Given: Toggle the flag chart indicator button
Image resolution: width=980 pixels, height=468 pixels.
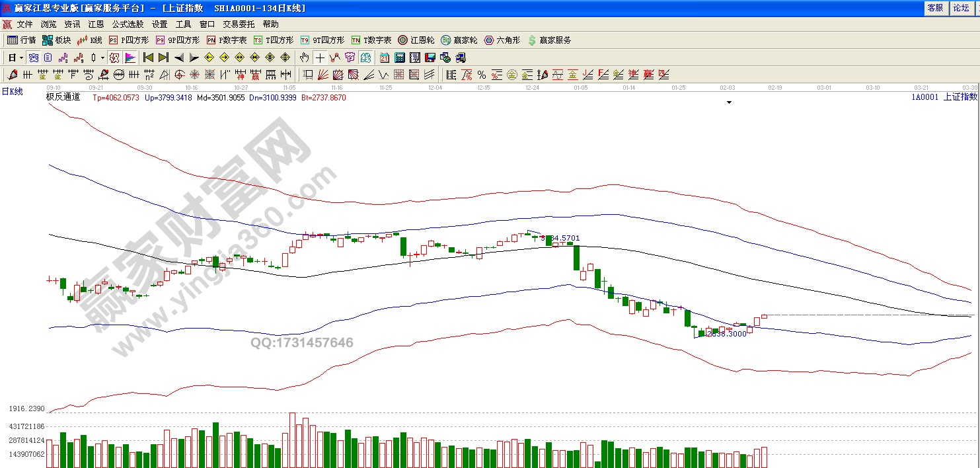Looking at the screenshot, I should coord(130,58).
